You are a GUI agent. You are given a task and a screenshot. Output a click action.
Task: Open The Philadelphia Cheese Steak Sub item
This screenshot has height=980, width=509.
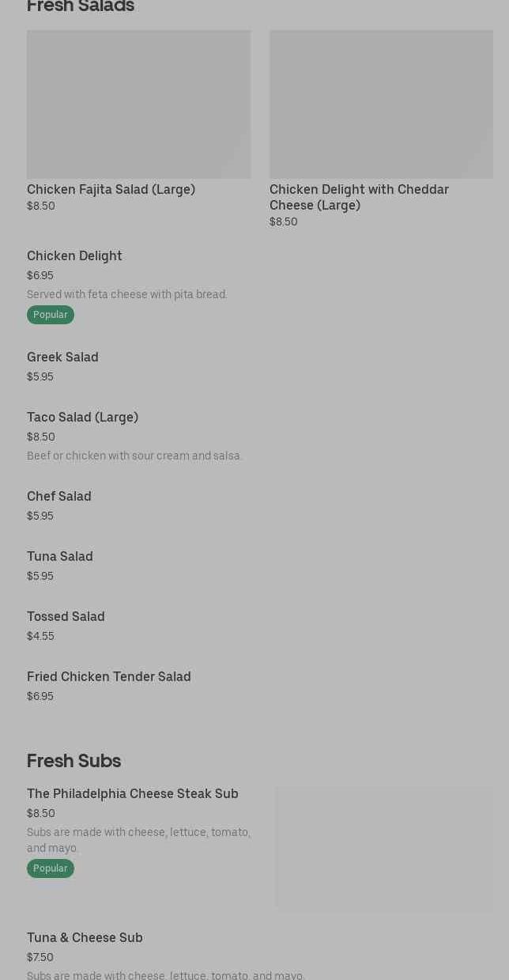pyautogui.click(x=133, y=794)
